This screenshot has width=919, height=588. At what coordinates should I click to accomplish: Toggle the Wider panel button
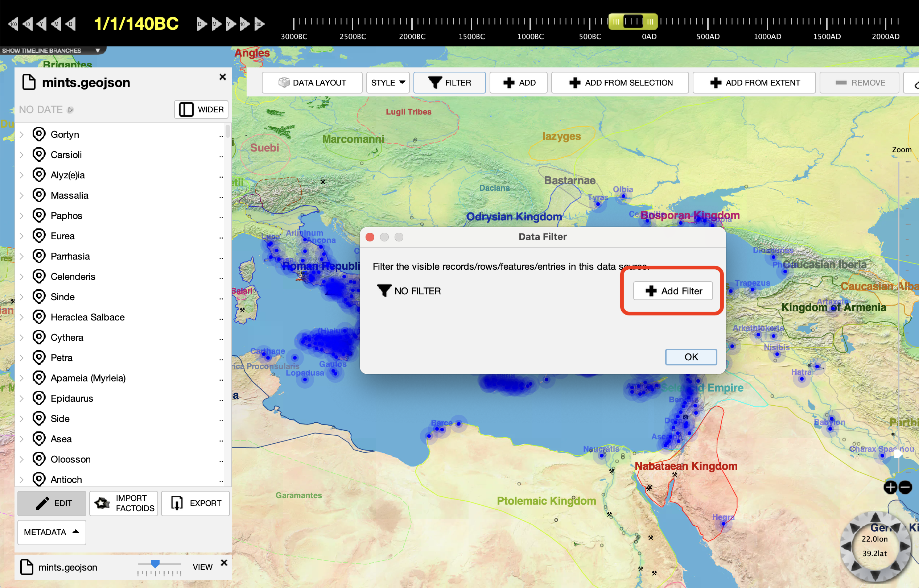coord(201,109)
